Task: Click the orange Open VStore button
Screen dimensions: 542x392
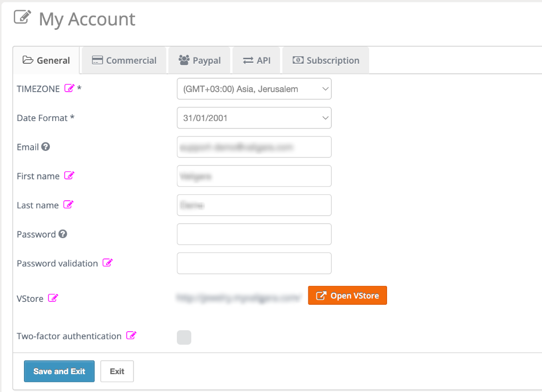Action: 347,295
